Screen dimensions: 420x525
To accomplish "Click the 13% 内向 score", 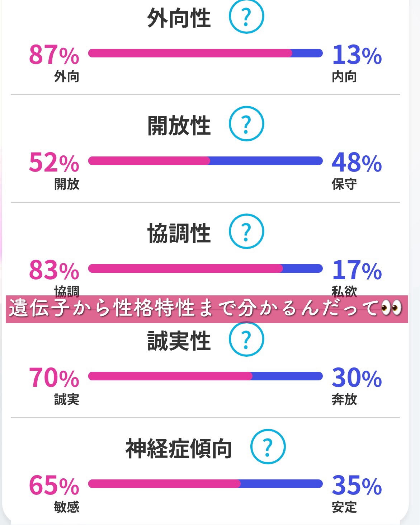I will 357,55.
